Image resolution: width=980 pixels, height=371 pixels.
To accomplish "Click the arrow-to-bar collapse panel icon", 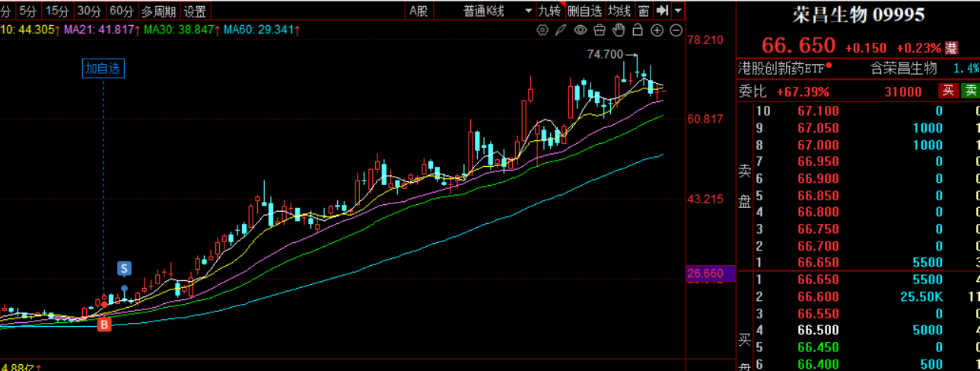I will 662,11.
